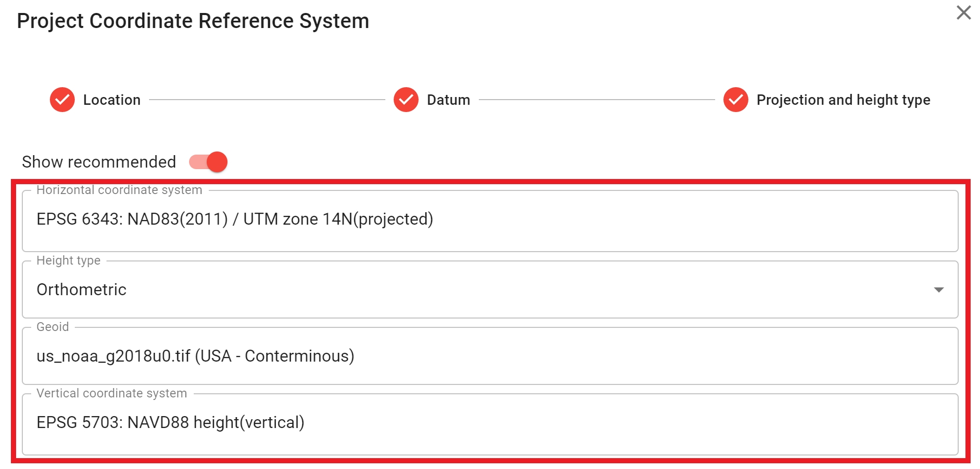
Task: Click the Show recommended text label
Action: coord(99,162)
